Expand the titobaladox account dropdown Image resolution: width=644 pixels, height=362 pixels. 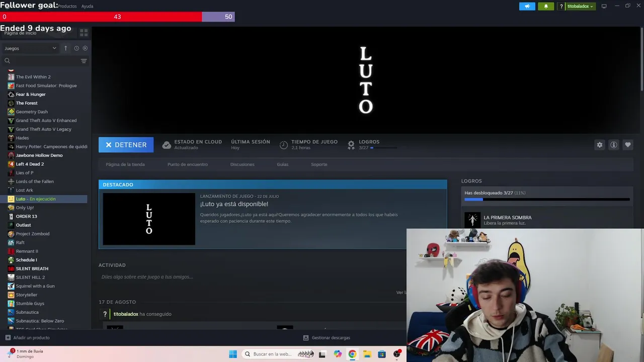point(580,6)
